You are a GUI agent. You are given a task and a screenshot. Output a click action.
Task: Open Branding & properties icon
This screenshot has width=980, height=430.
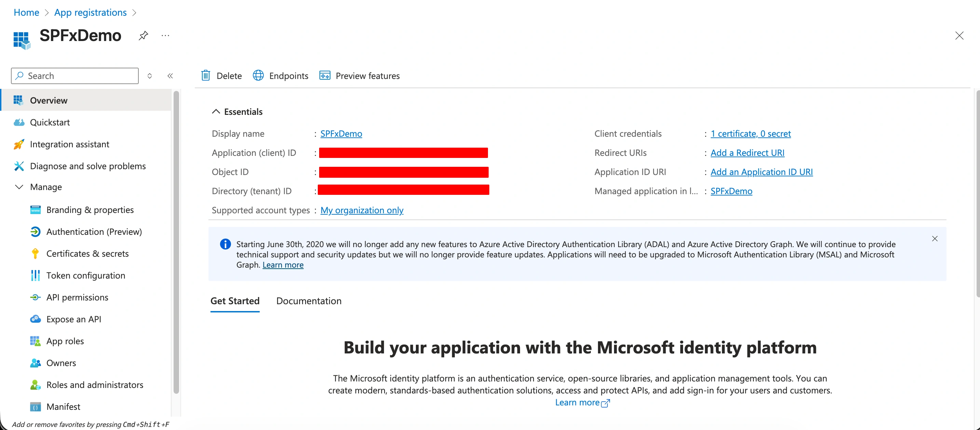pos(36,210)
